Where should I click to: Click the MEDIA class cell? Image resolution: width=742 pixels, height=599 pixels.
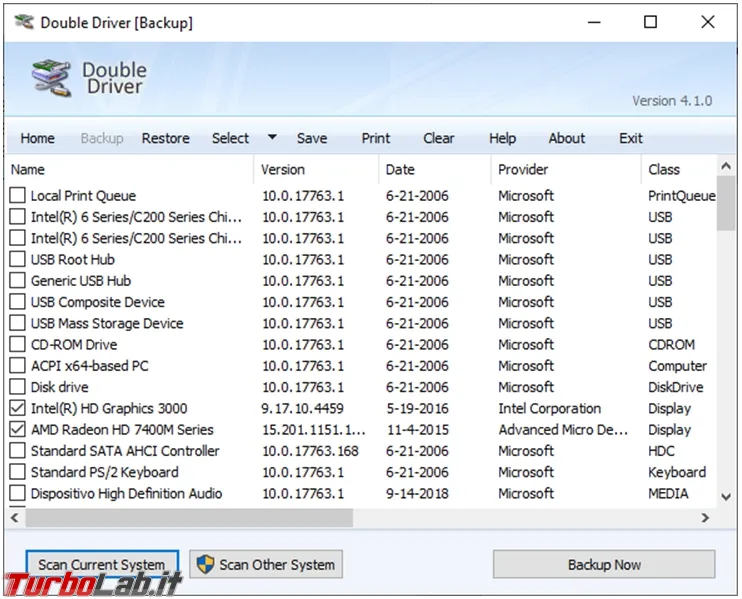pos(668,493)
